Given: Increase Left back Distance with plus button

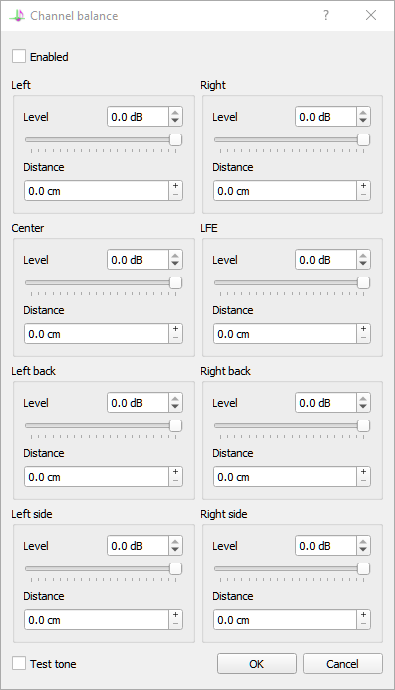Looking at the screenshot, I should point(175,472).
